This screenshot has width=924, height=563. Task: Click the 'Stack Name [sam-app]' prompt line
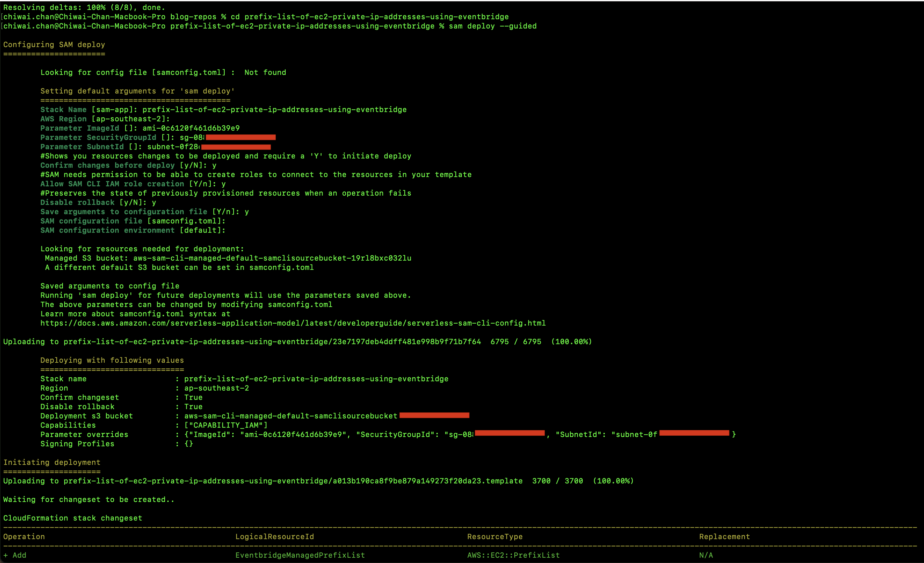pos(223,109)
